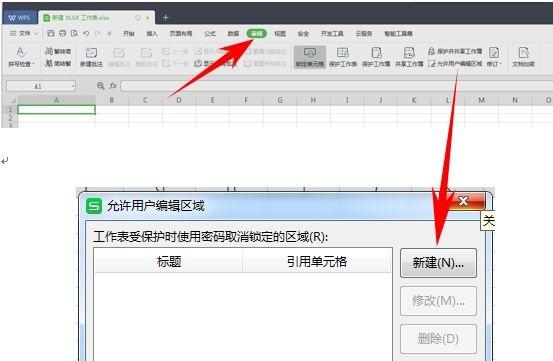This screenshot has width=553, height=361.
Task: Add a new tab with plus button
Action: pos(165,17)
